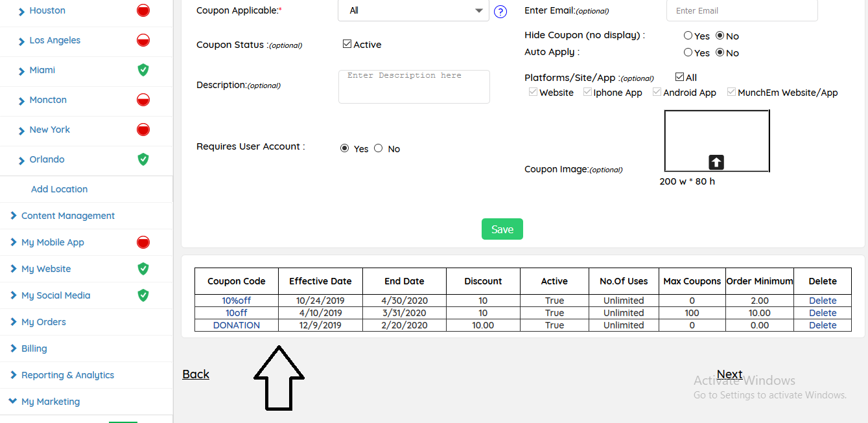This screenshot has width=868, height=423.
Task: Click the red status icon beside Houston
Action: click(x=143, y=10)
